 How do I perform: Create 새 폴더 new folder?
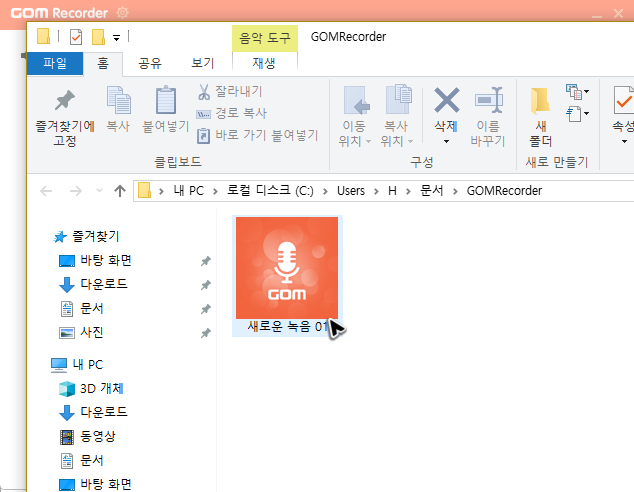point(540,117)
